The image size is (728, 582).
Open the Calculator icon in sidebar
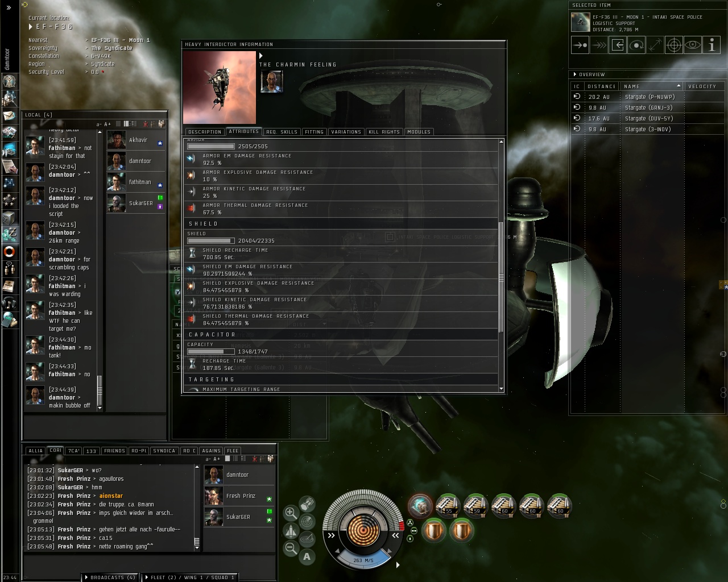pos(10,319)
